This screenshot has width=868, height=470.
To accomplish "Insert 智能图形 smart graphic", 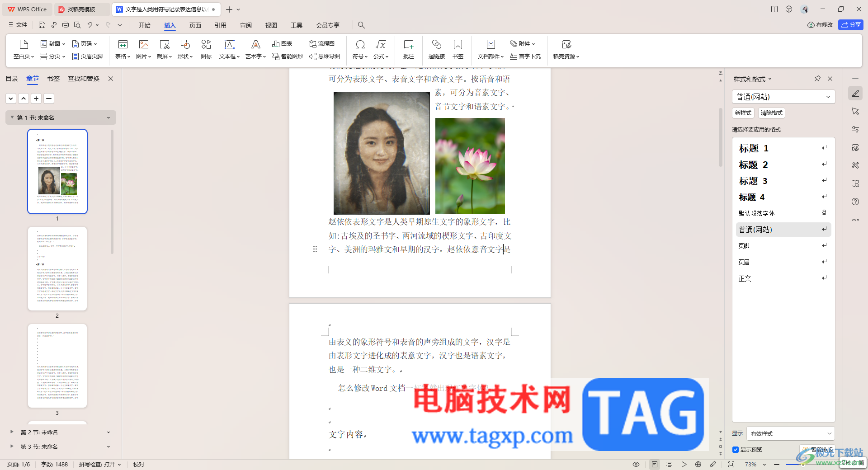I will point(288,56).
